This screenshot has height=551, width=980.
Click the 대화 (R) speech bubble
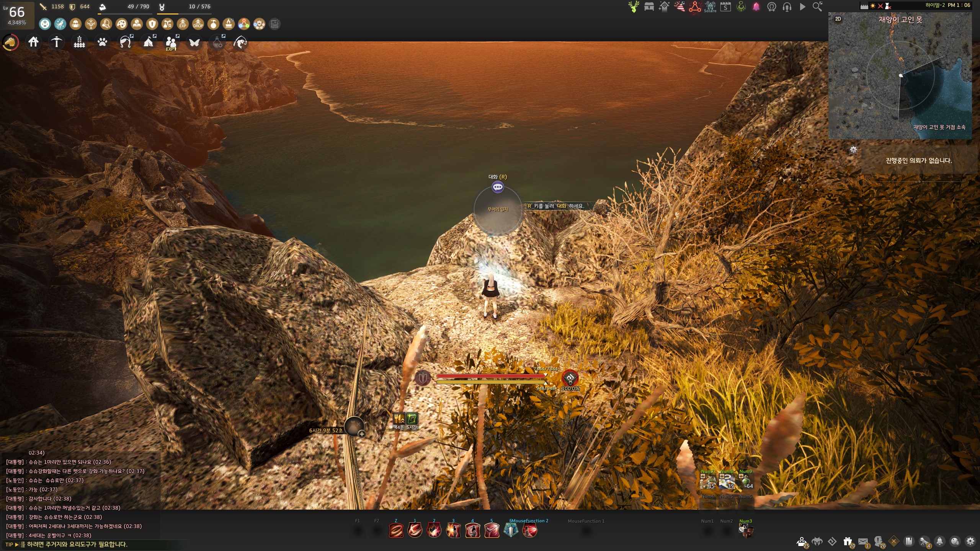[498, 187]
